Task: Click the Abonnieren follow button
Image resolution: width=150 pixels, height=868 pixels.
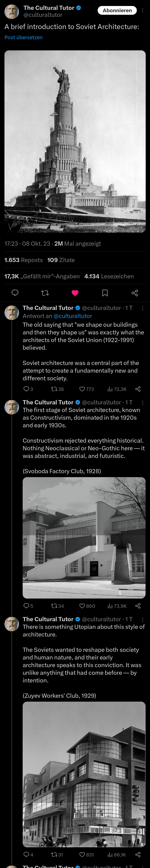Action: [x=117, y=10]
